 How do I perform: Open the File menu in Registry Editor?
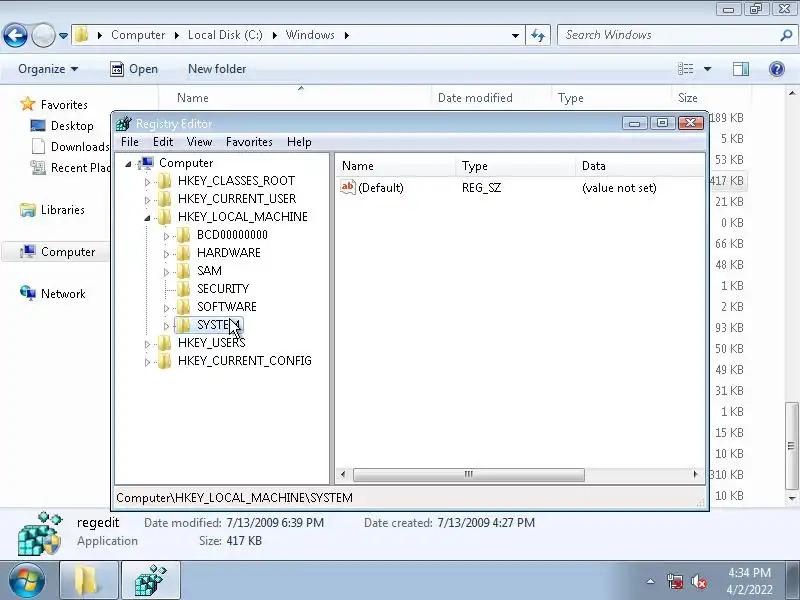[x=130, y=142]
